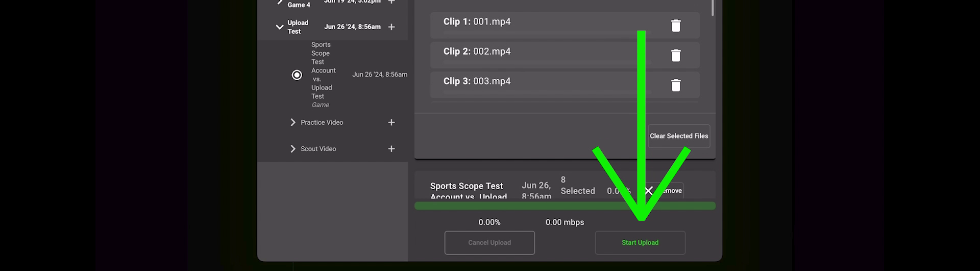The image size is (980, 271).
Task: Select Clip 3: 003.mp4 row
Action: 565,84
